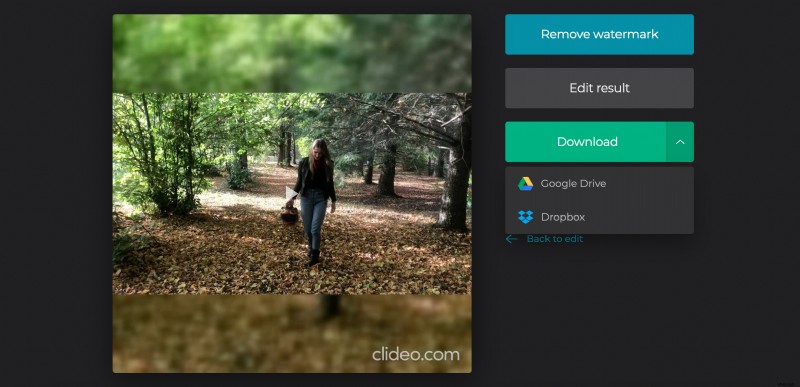The width and height of the screenshot is (800, 387).
Task: Collapse the Download options chevron
Action: click(680, 142)
